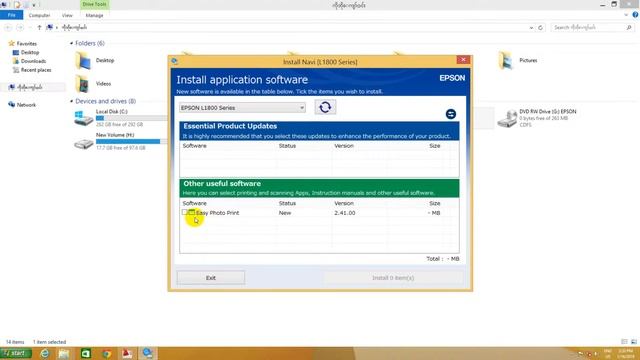Select the This PC item in navigation pane

pyautogui.click(x=30, y=87)
